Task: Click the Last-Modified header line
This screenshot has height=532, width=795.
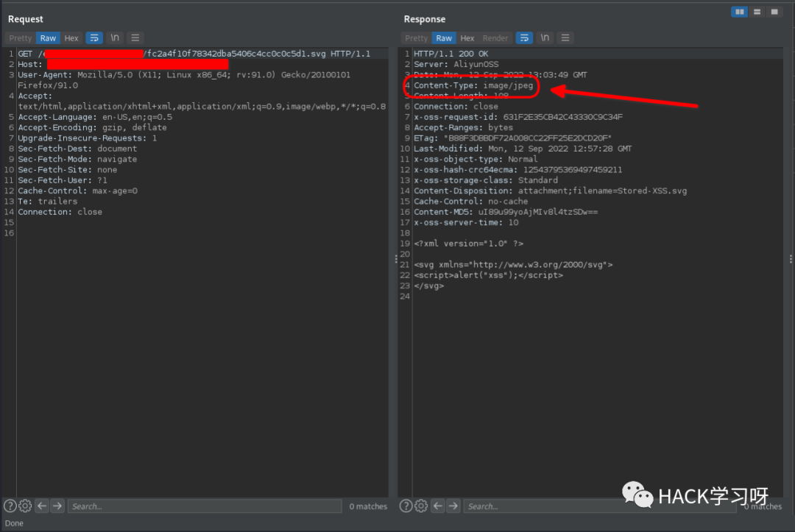Action: click(x=523, y=149)
